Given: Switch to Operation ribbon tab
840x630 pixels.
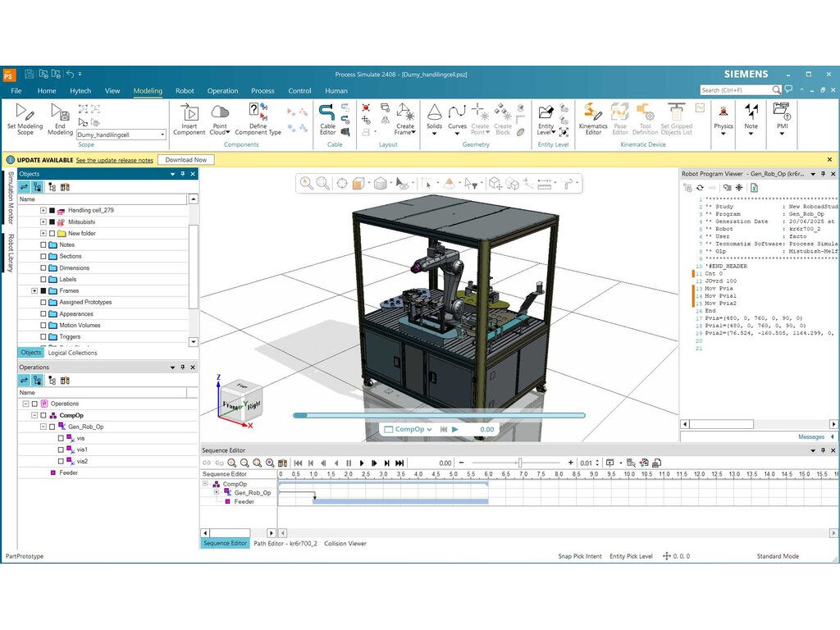Looking at the screenshot, I should coord(223,90).
